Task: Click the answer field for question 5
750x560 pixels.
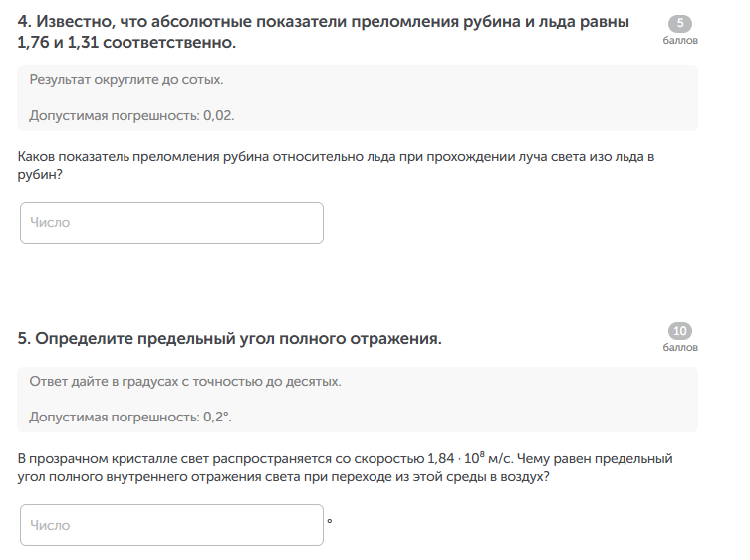Action: coord(171,525)
